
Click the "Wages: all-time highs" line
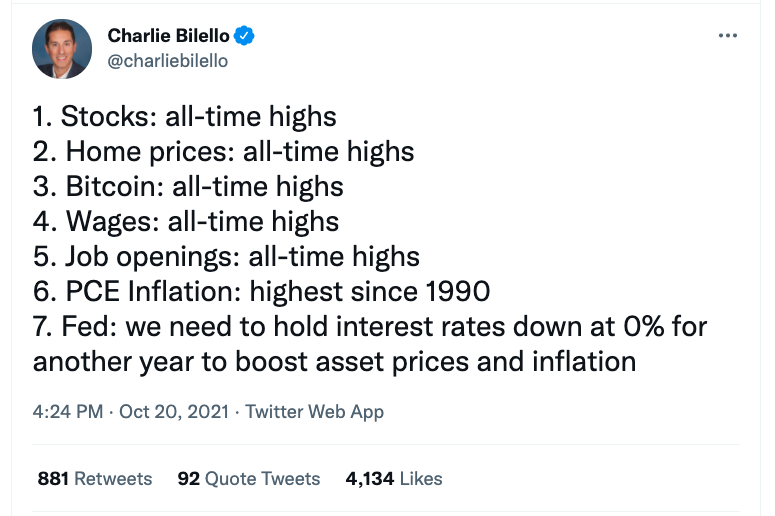186,221
